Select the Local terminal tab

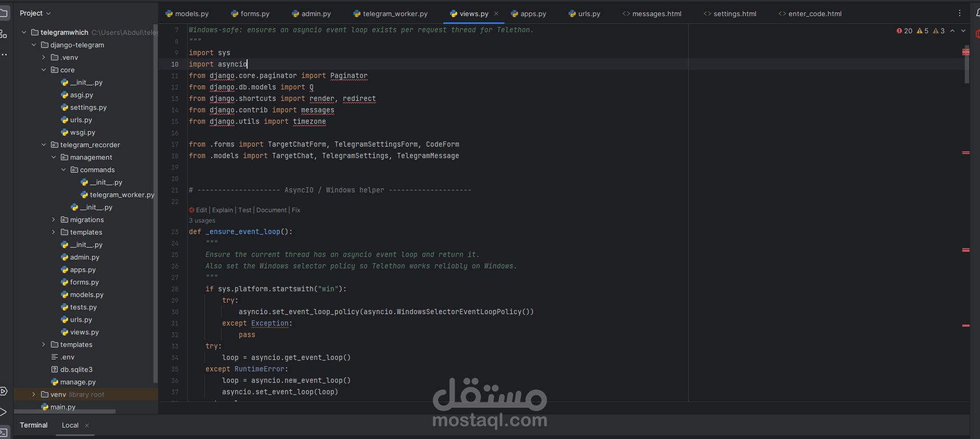(70, 425)
